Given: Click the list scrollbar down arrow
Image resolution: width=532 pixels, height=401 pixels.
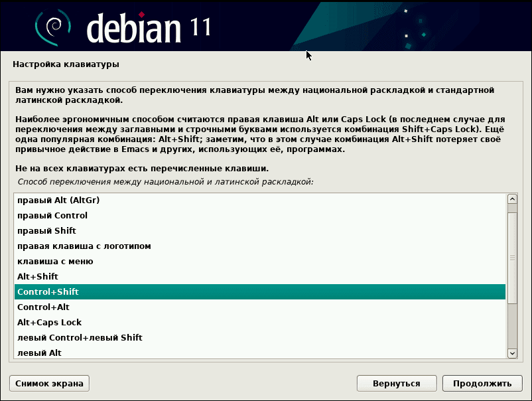Looking at the screenshot, I should 512,353.
